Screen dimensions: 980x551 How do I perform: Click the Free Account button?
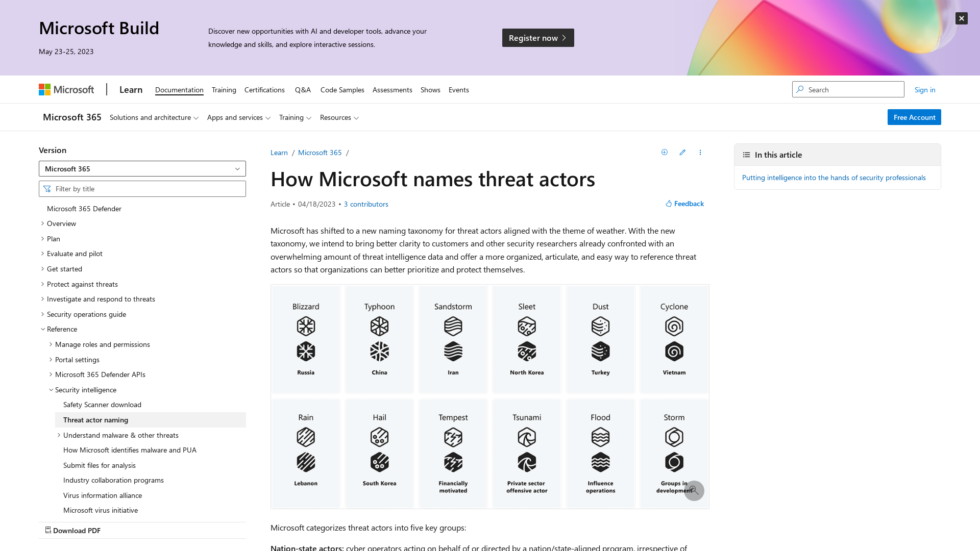(x=914, y=117)
